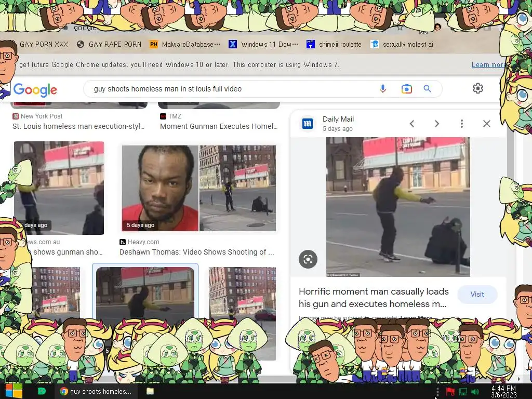Open the Heavy.com result title
The image size is (532, 399).
click(x=196, y=252)
